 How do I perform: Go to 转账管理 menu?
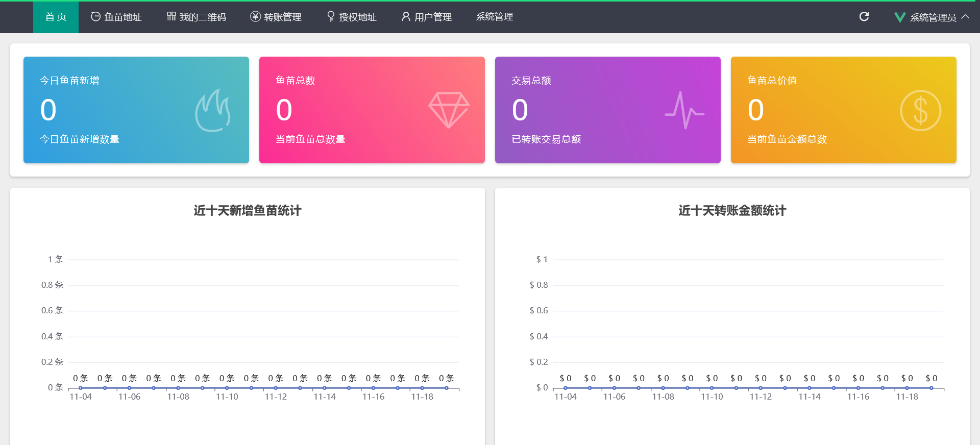[276, 17]
